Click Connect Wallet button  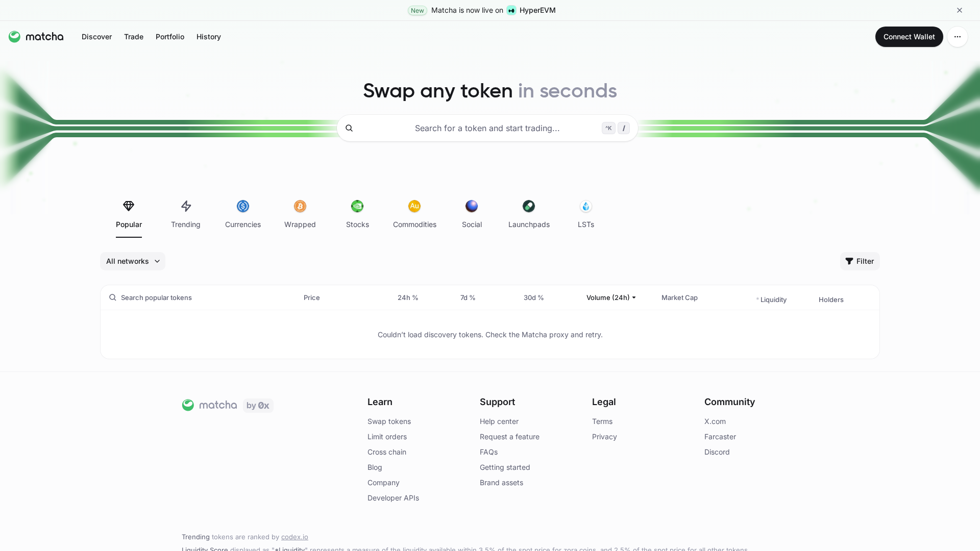point(909,37)
